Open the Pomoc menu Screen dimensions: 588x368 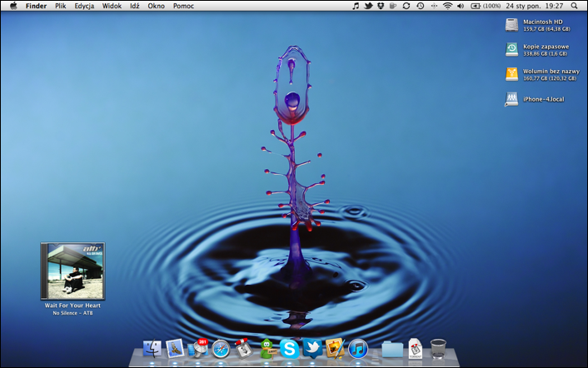pos(183,6)
